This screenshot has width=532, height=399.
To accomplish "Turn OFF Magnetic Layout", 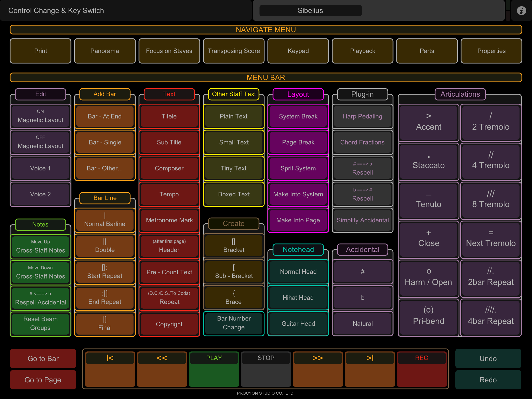I will tap(41, 142).
